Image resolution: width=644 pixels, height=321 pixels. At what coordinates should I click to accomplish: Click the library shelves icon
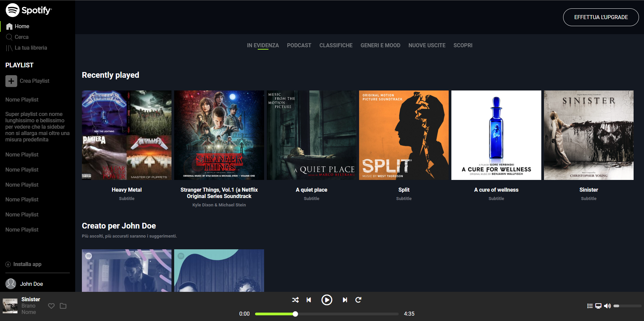(9, 48)
